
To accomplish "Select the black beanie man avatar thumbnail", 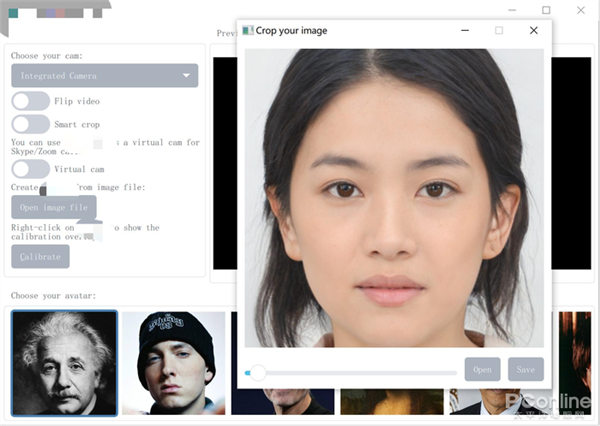I will point(174,363).
